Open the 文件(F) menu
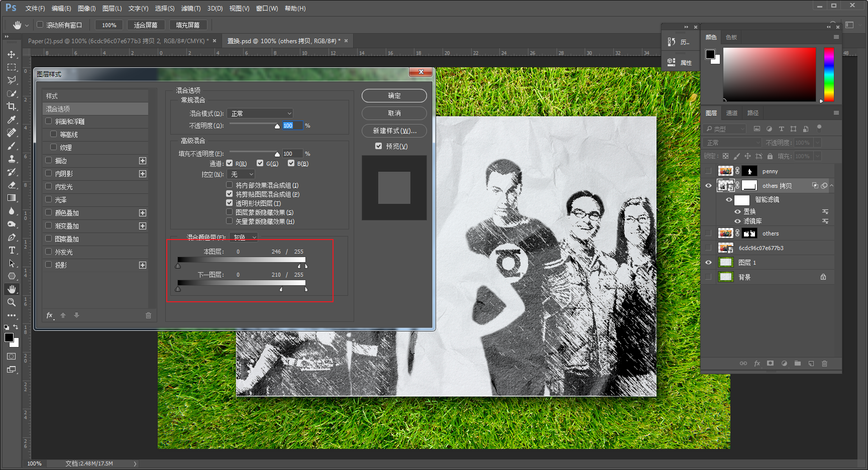The height and width of the screenshot is (470, 868). pyautogui.click(x=35, y=9)
